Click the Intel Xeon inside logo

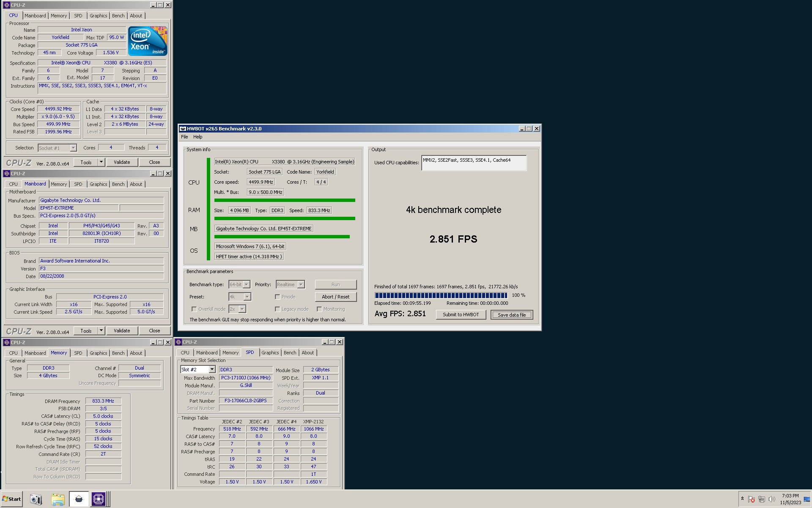(x=148, y=41)
